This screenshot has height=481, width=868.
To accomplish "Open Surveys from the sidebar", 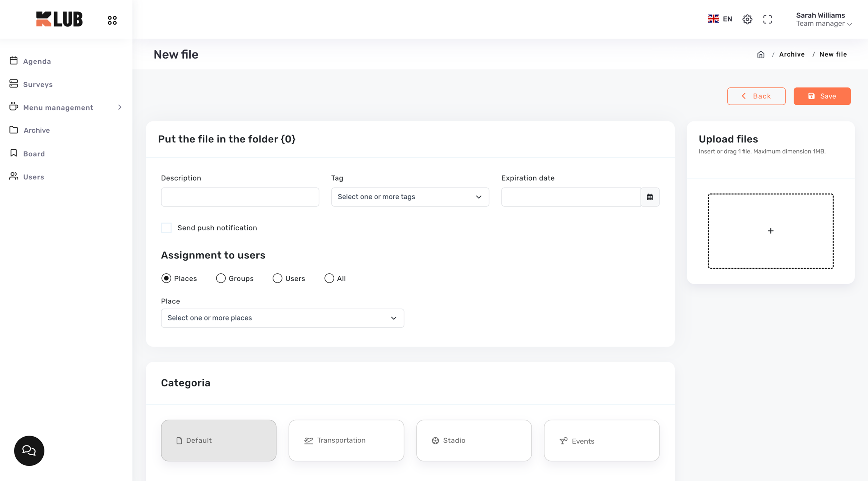I will coord(38,84).
